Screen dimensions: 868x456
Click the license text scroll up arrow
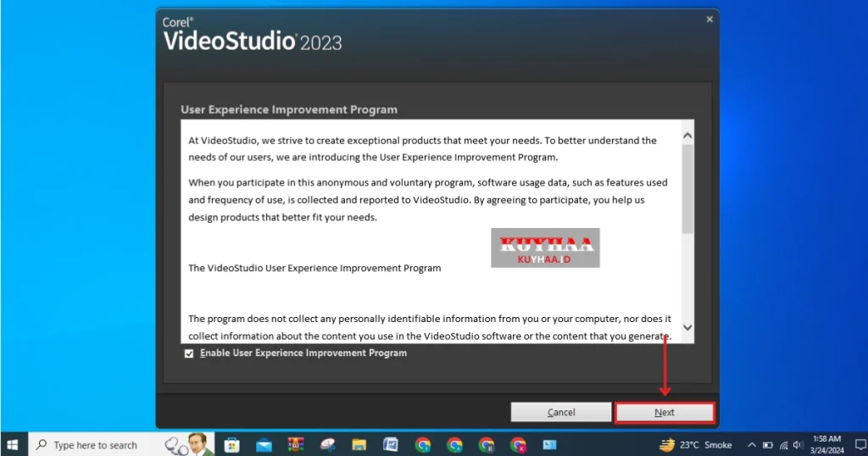[687, 136]
